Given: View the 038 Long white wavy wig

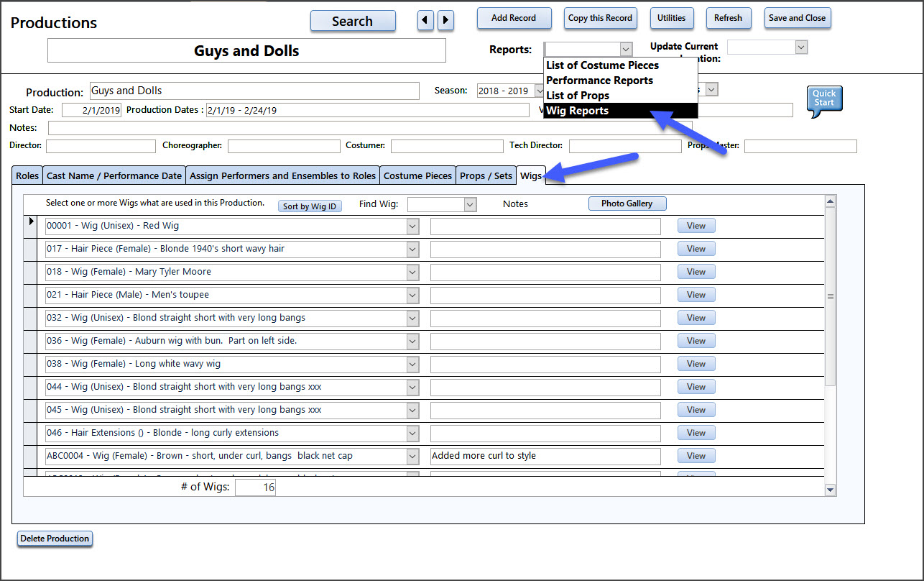Looking at the screenshot, I should click(x=696, y=364).
